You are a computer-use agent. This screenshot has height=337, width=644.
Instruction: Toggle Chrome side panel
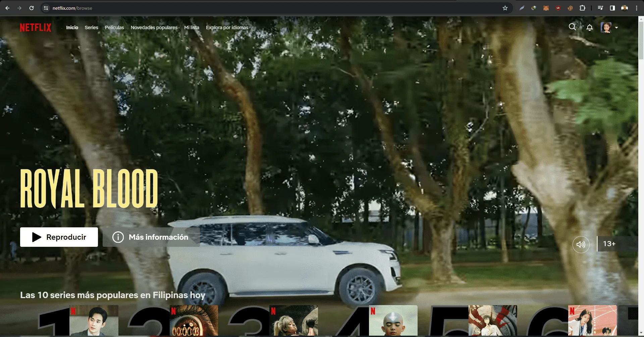pos(612,8)
